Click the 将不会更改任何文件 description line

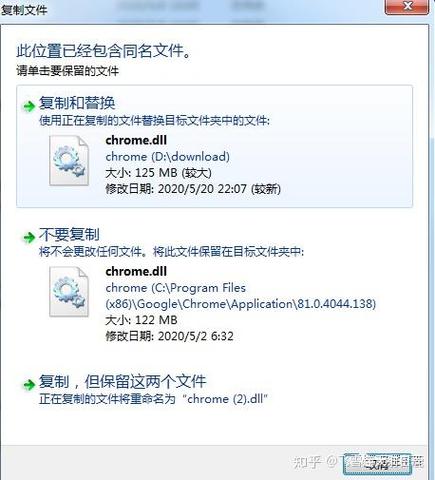(171, 252)
